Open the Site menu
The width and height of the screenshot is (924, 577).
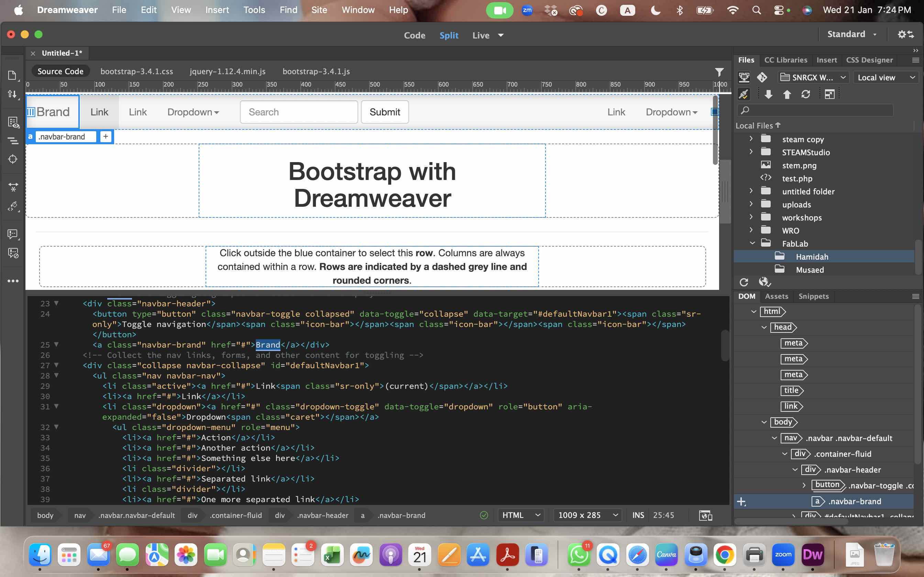pos(319,10)
